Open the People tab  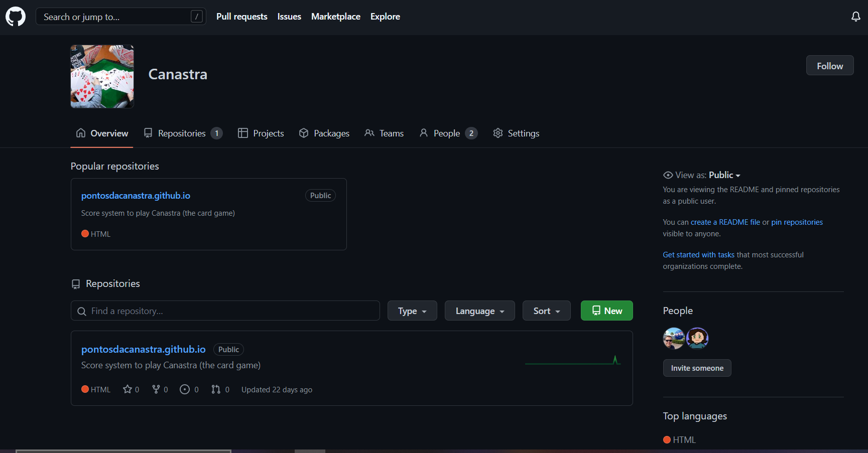coord(448,133)
